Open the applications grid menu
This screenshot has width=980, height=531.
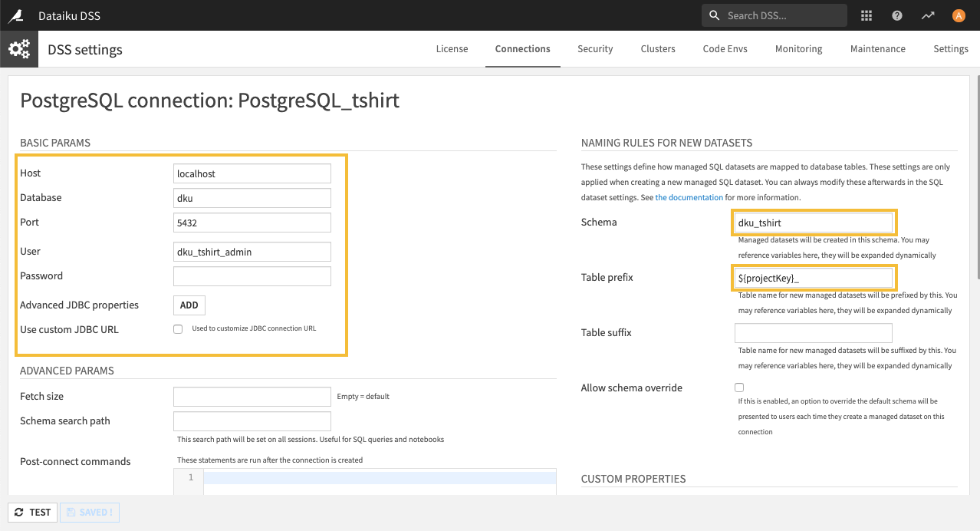[x=867, y=15]
